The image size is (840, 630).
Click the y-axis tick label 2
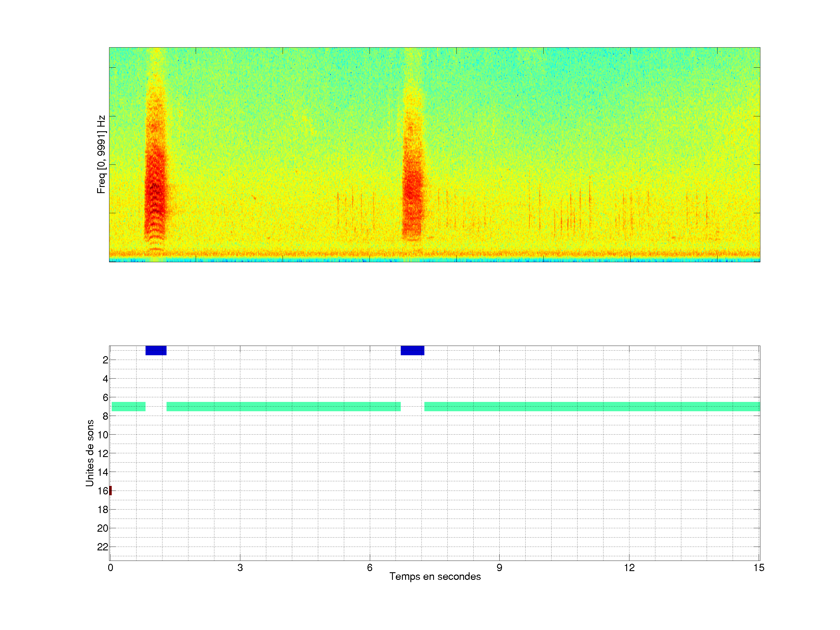point(105,360)
